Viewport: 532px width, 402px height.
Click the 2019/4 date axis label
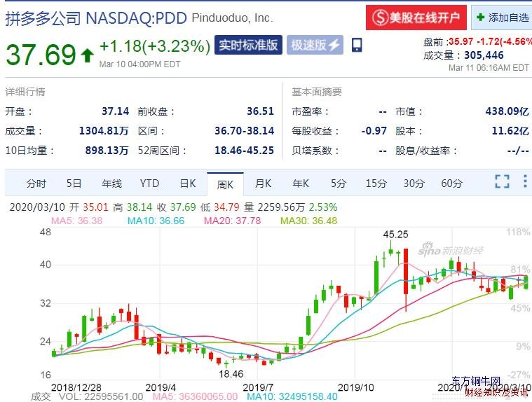pos(161,387)
